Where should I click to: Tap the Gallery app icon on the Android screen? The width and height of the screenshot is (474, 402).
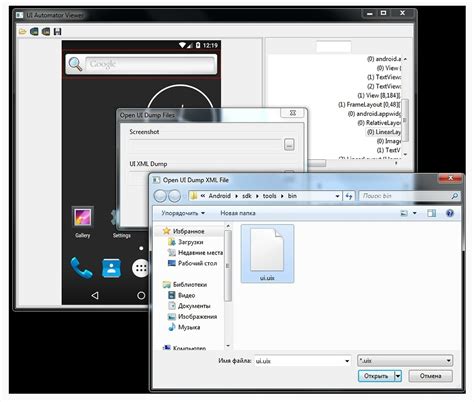pyautogui.click(x=83, y=218)
